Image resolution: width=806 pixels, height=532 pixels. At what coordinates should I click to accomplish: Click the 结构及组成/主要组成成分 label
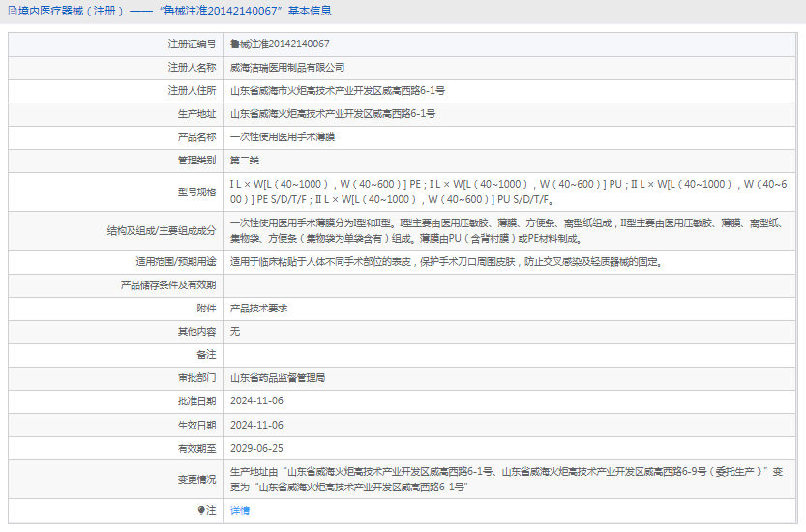pyautogui.click(x=162, y=231)
